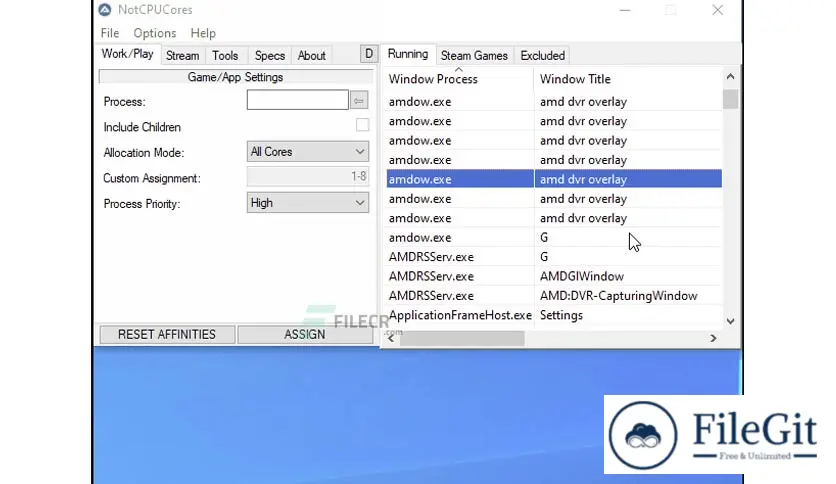Image resolution: width=836 pixels, height=484 pixels.
Task: Click the arrow icon beside Process field
Action: pos(359,101)
